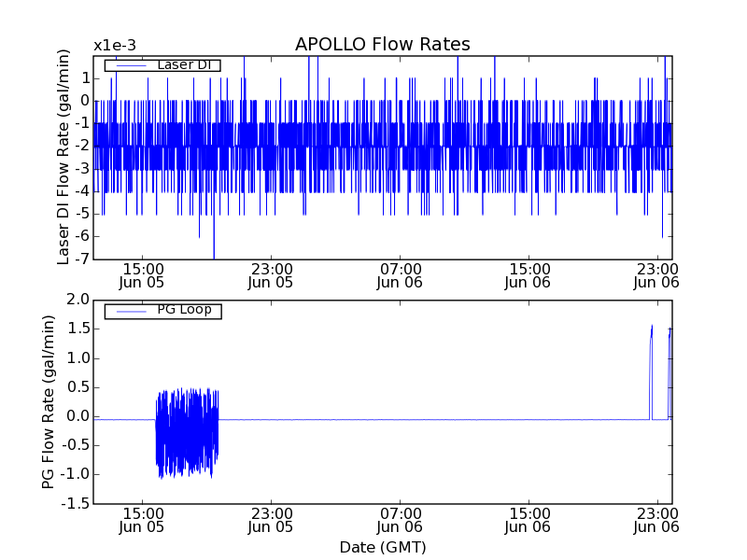
Task: Click '23:00 Jun 05' tick under PG Loop plot
Action: point(270,521)
